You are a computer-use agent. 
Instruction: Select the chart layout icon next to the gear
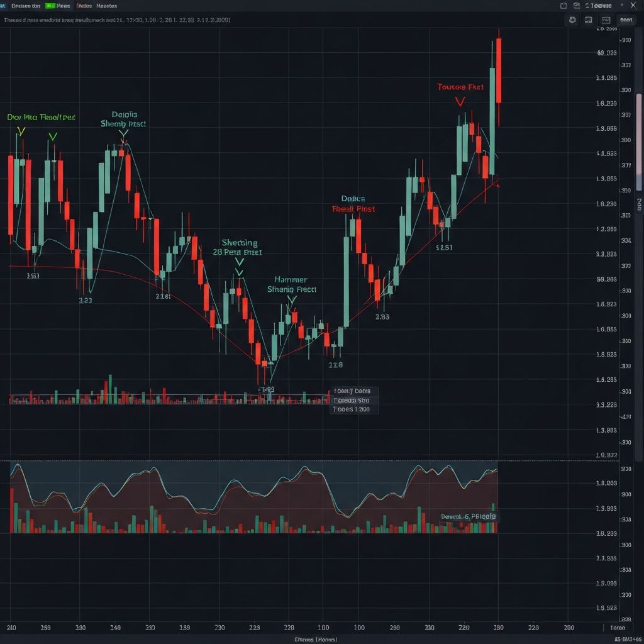point(589,19)
